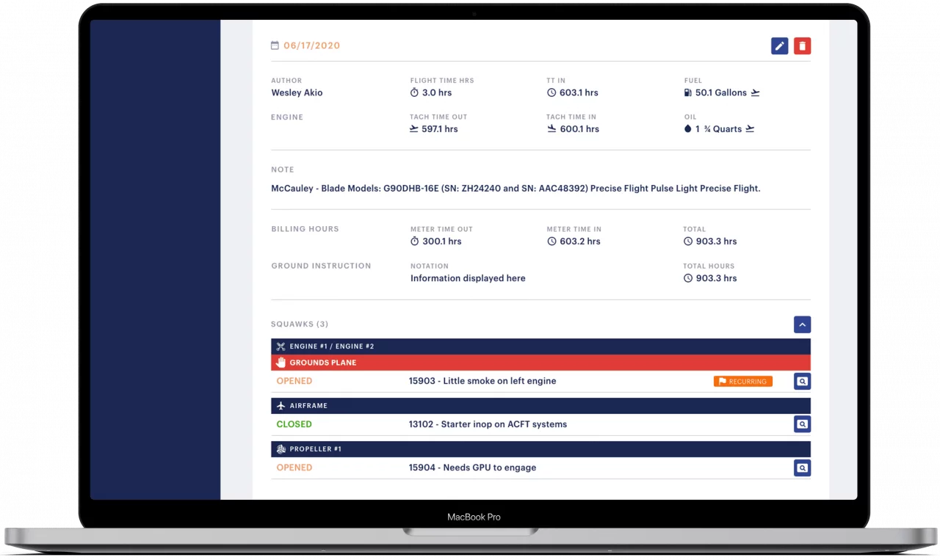Click the landing icon after 50.1 Gallons

755,92
